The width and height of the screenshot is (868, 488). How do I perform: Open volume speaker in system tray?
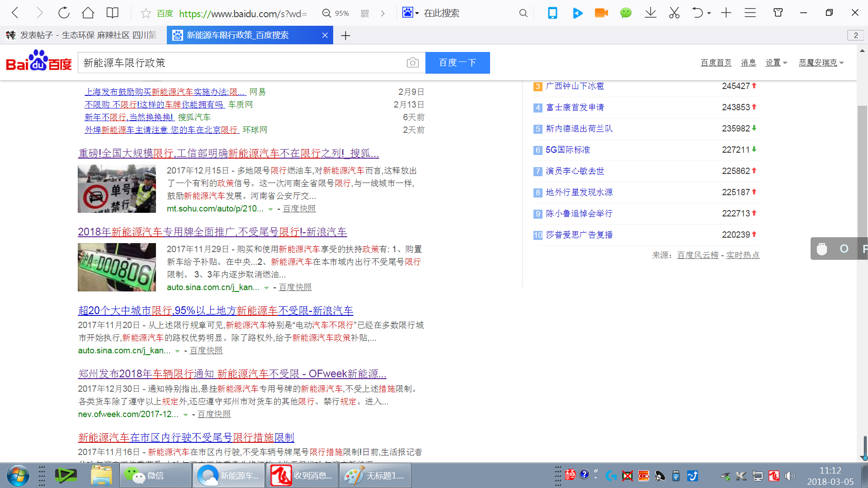[790, 476]
